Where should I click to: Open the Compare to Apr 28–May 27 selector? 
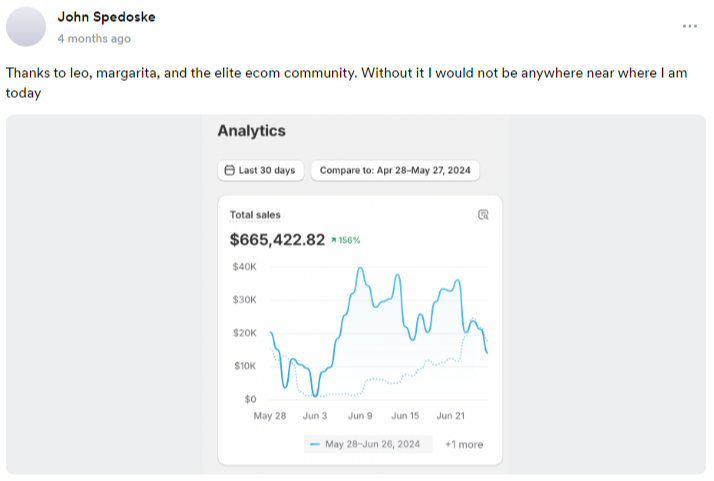tap(394, 171)
